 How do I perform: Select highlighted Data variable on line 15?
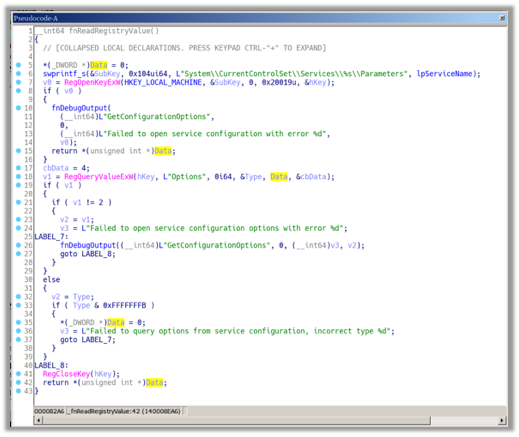point(163,151)
